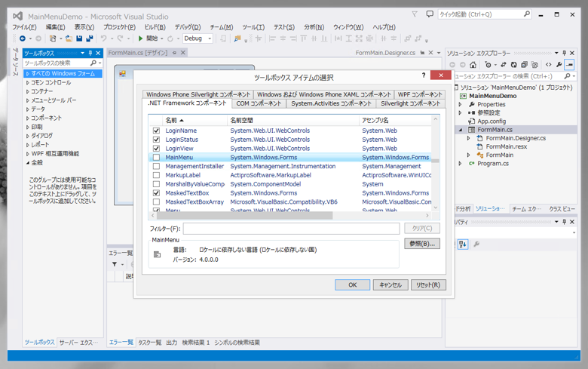Click the Quick Launch search box
This screenshot has width=588, height=369.
pos(485,14)
